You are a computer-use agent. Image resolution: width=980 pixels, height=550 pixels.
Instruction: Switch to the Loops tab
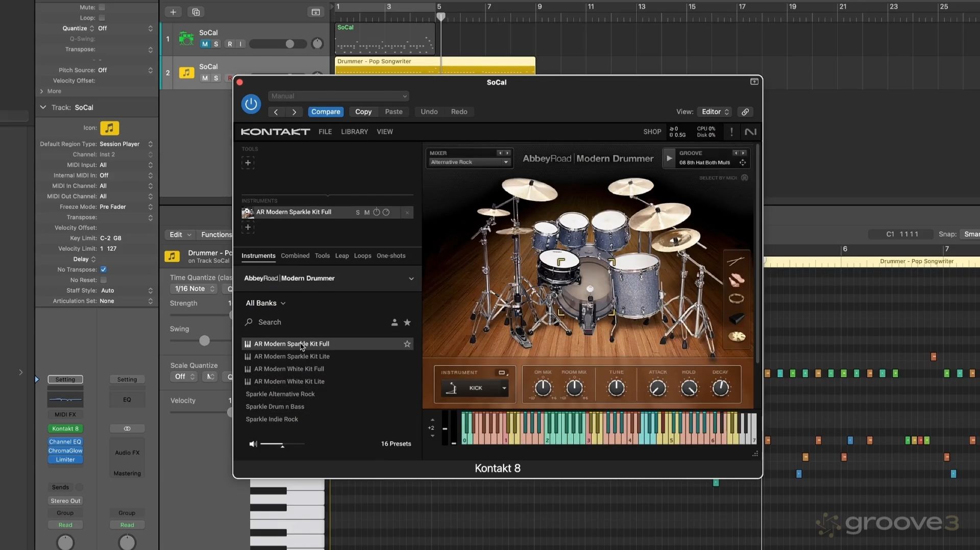(x=362, y=256)
